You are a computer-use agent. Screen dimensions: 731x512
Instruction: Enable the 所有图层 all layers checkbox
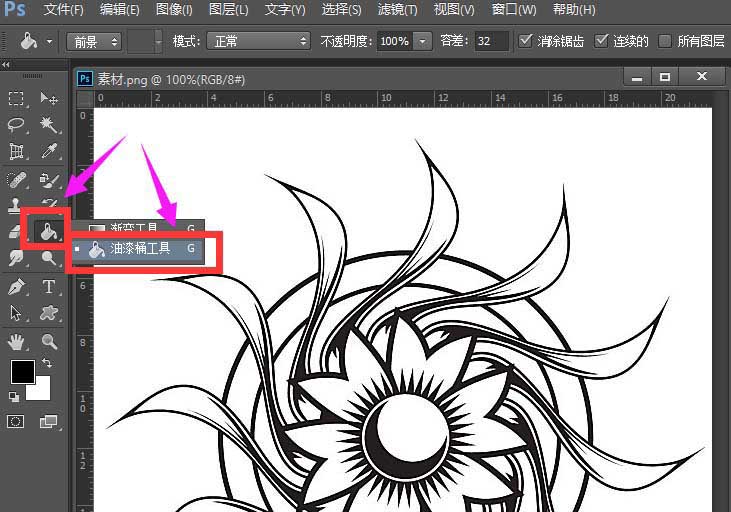pyautogui.click(x=665, y=41)
